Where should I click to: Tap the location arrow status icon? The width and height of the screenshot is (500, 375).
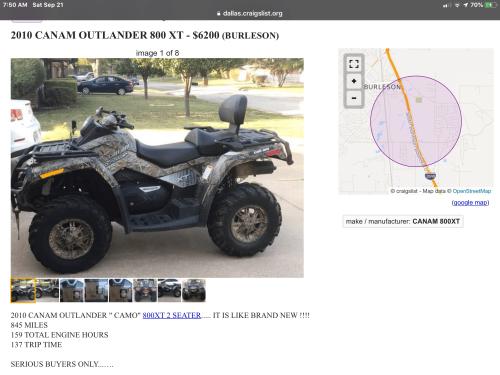pos(466,5)
